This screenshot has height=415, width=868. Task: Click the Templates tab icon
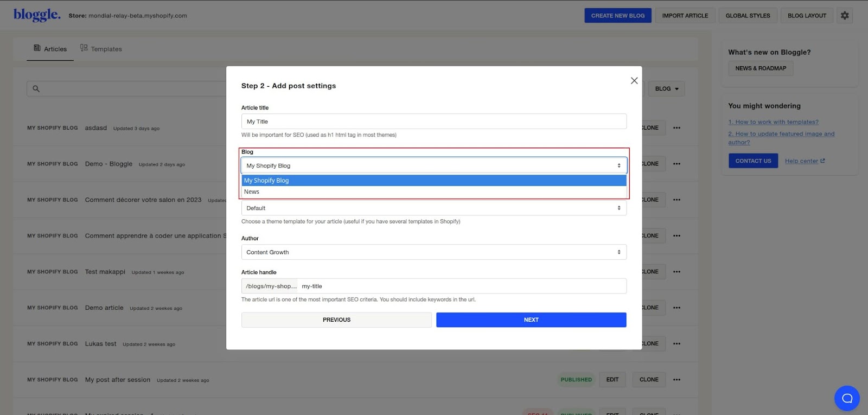[84, 48]
